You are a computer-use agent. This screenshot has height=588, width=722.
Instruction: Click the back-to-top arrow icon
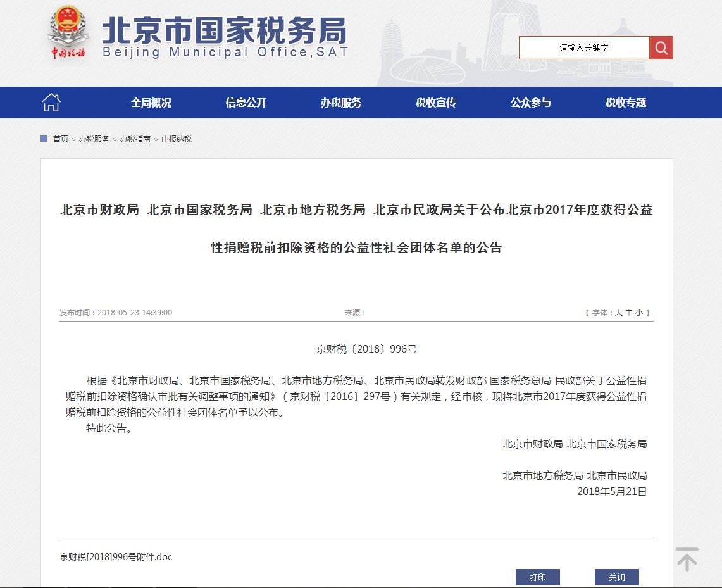coord(687,559)
